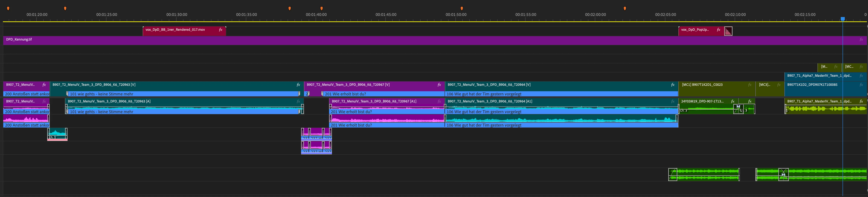Select the blue playhead handle
Screen dimensions: 868x197
coord(842,19)
